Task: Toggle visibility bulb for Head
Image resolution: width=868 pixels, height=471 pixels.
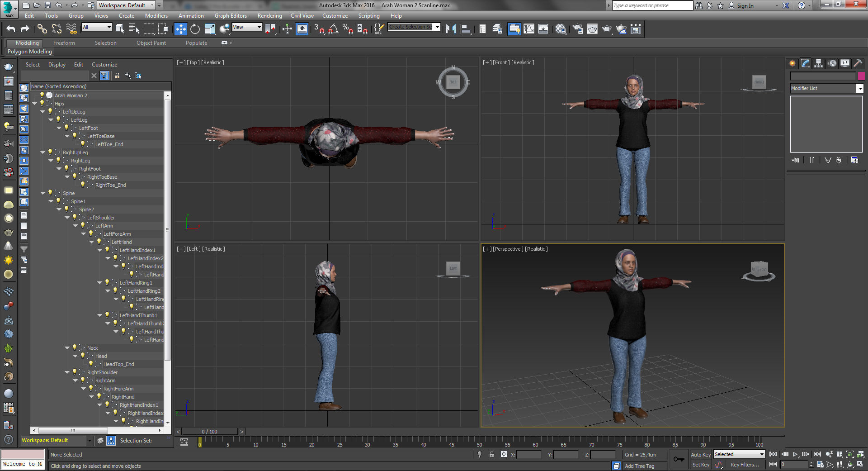Action: click(83, 356)
